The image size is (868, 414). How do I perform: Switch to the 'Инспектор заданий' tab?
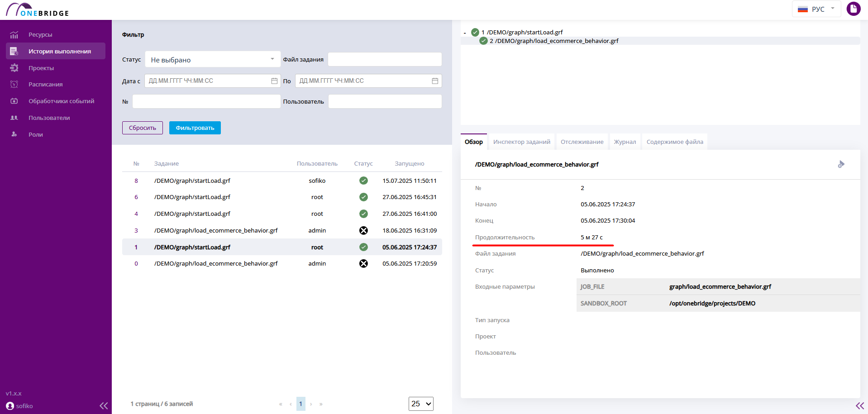point(522,142)
